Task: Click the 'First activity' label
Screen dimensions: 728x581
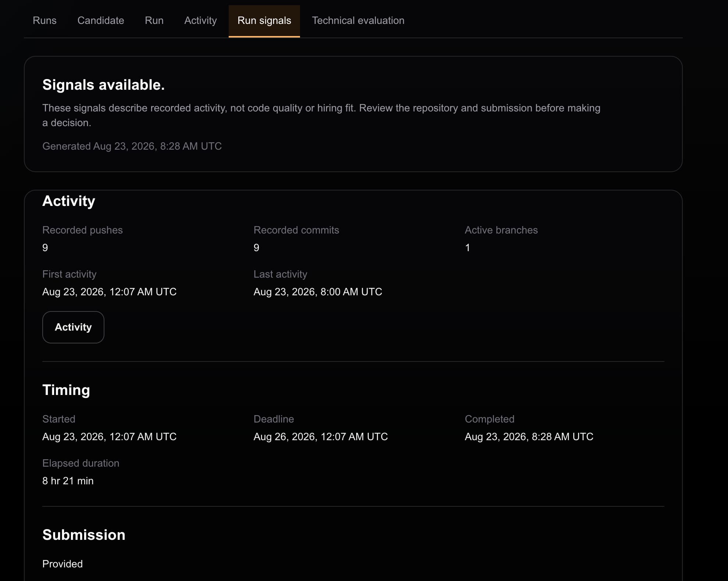Action: coord(69,274)
